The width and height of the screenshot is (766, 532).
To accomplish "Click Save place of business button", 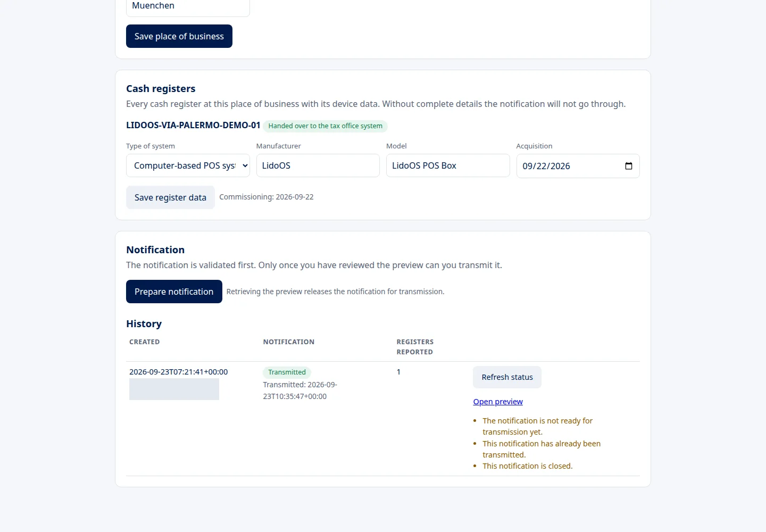I will [x=179, y=36].
